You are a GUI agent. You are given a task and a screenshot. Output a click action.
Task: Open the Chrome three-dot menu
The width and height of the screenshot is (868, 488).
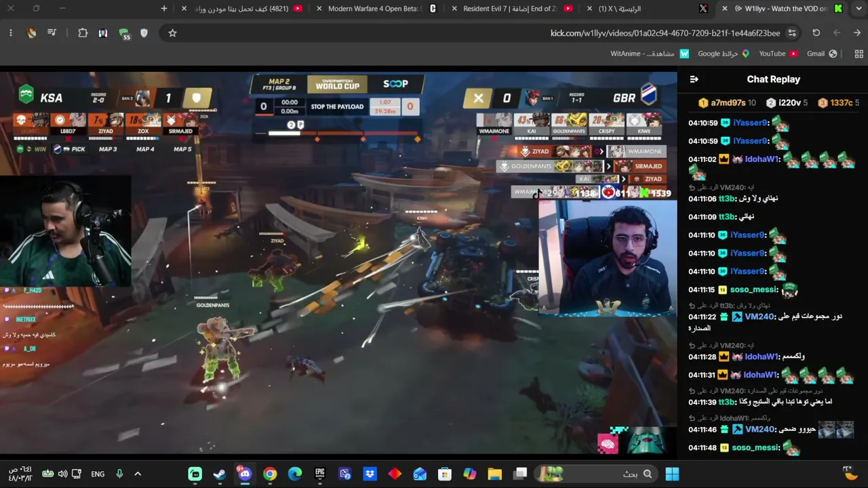[x=11, y=33]
